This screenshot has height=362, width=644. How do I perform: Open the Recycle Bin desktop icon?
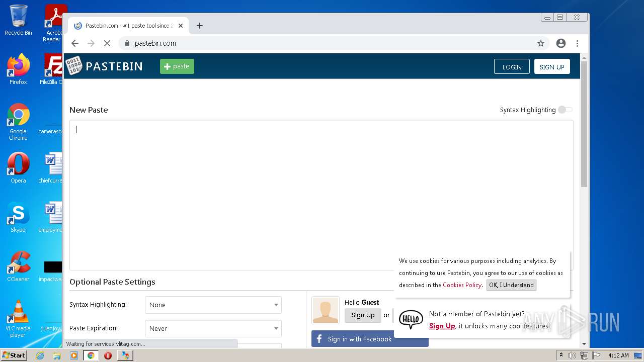coord(18,20)
